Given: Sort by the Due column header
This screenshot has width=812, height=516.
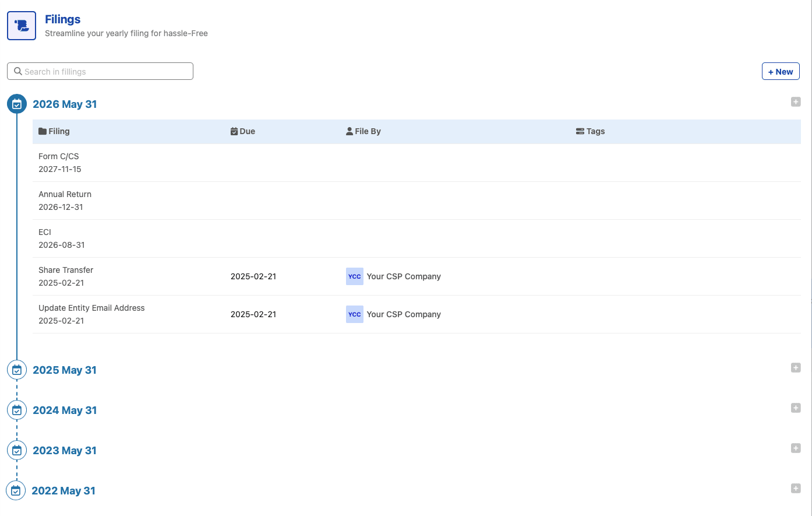Looking at the screenshot, I should pos(243,131).
